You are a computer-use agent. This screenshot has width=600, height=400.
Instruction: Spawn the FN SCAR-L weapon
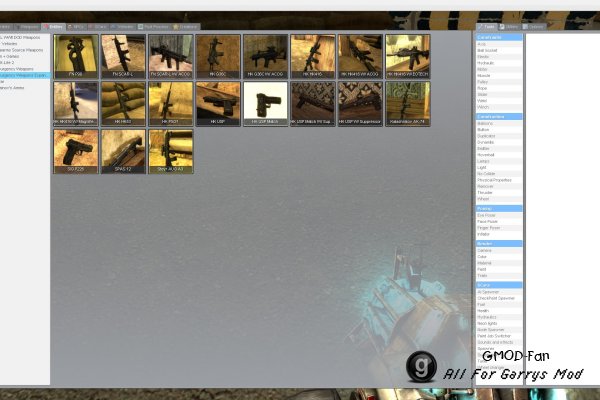pyautogui.click(x=123, y=56)
